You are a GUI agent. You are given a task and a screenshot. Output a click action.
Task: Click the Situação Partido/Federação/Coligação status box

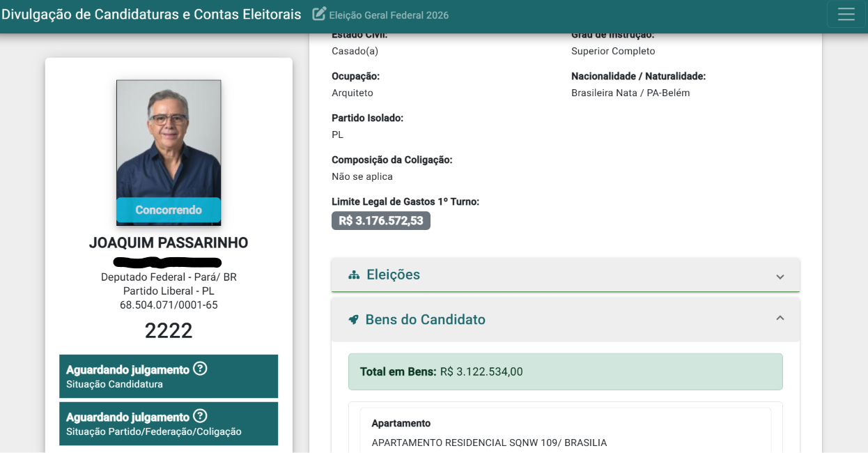(169, 424)
